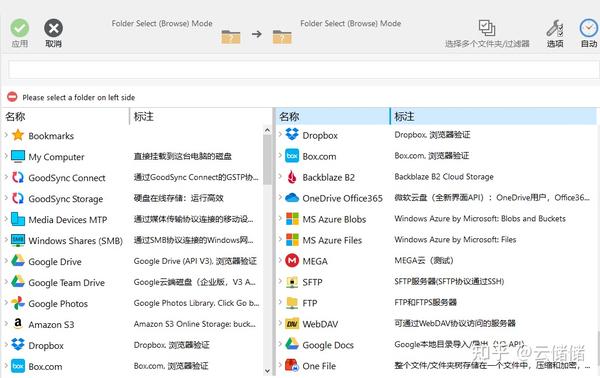
Task: Select WebDAV in the right list
Action: pyautogui.click(x=320, y=324)
